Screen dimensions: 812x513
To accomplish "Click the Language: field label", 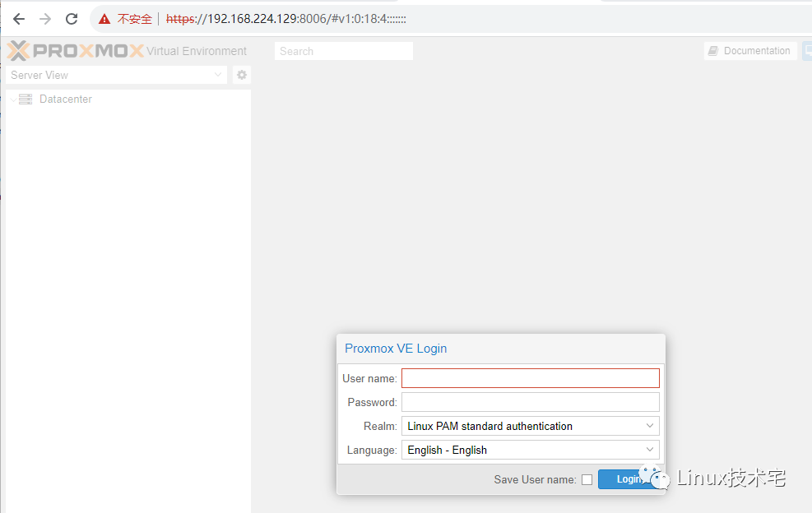I will click(372, 450).
